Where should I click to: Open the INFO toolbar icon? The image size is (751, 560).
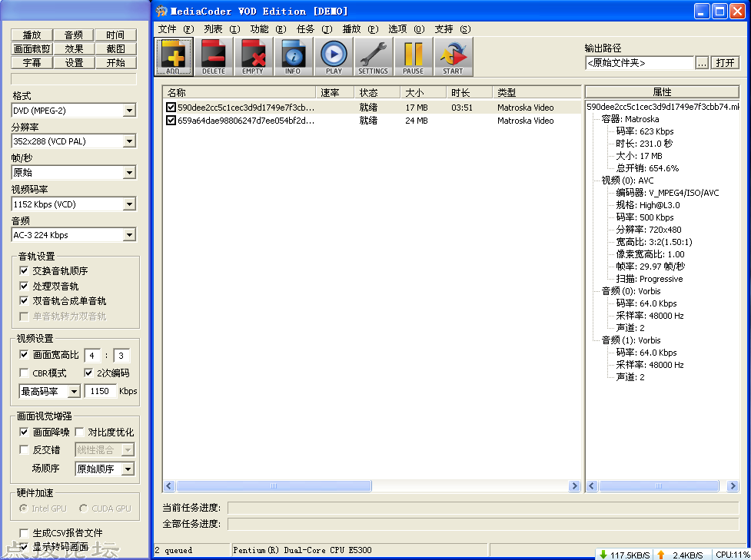293,56
